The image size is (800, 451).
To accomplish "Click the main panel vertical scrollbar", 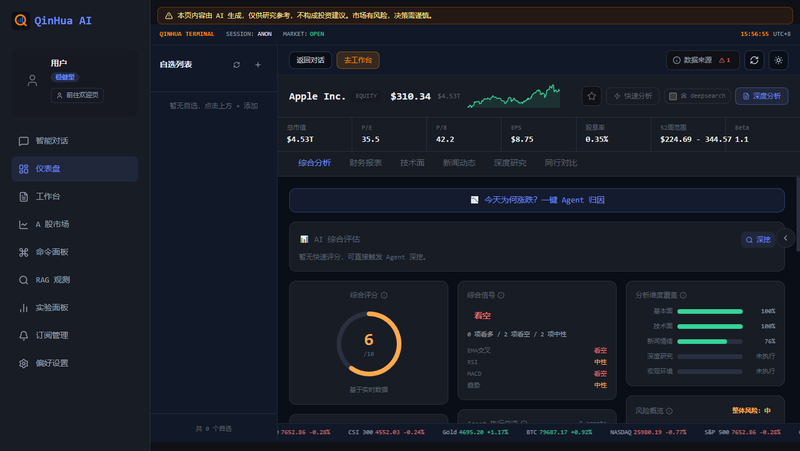I will coord(797,214).
